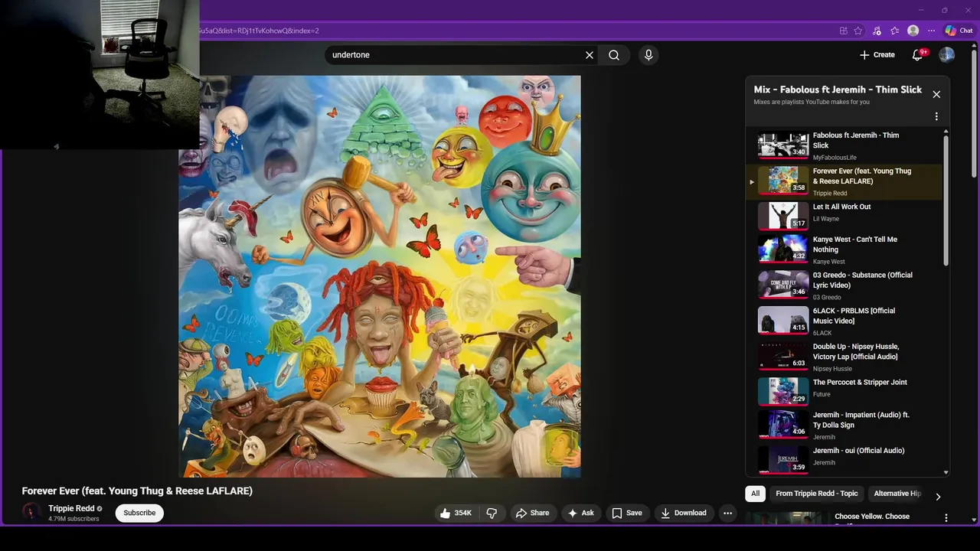This screenshot has height=551, width=980.
Task: Like the Forever Ever video
Action: (x=455, y=513)
